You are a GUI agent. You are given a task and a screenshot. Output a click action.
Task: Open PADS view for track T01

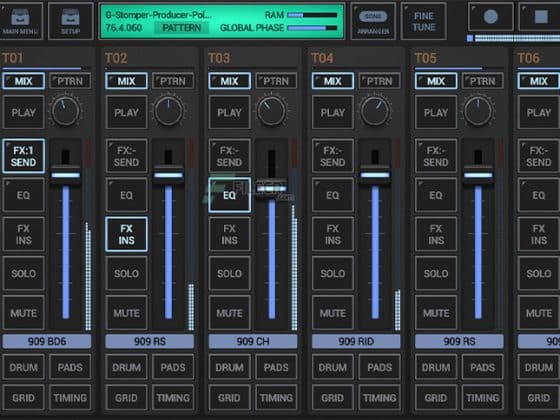point(70,367)
